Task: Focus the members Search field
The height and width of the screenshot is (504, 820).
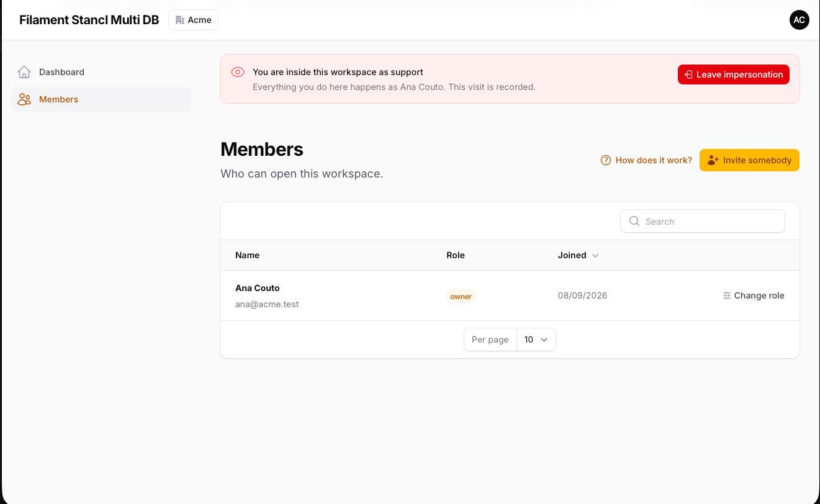Action: coord(703,221)
